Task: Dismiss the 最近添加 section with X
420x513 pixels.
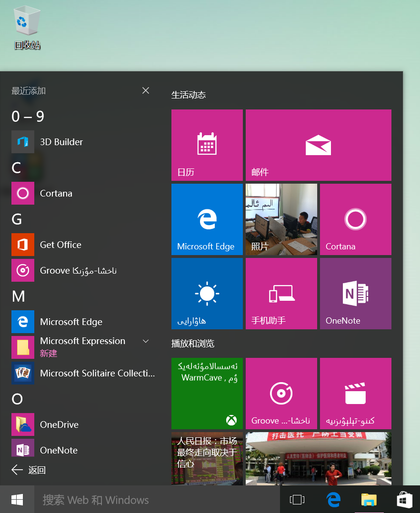Action: (x=146, y=90)
